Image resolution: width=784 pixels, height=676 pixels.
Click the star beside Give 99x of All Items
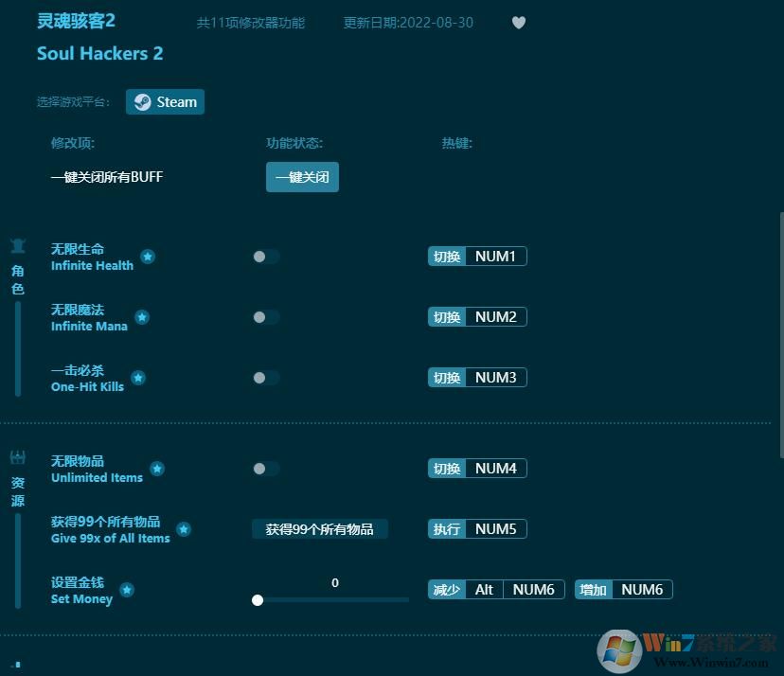(184, 528)
